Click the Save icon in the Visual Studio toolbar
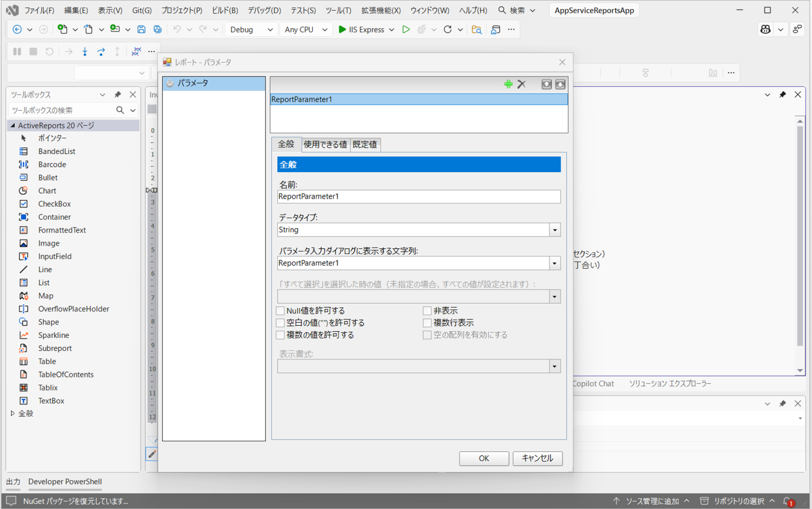The image size is (812, 509). (x=142, y=29)
